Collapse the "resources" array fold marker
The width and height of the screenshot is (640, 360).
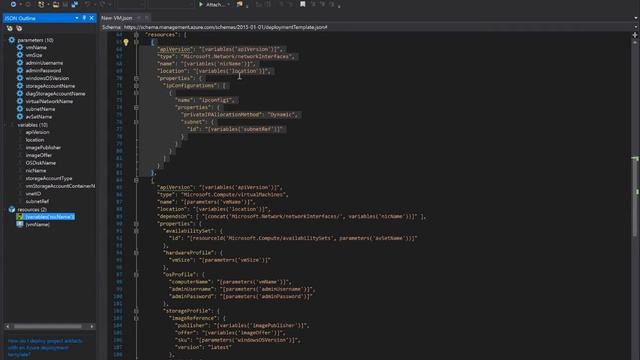(x=136, y=35)
